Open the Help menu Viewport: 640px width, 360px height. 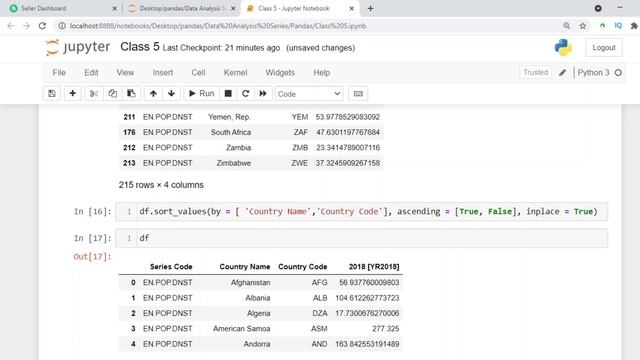coord(322,73)
